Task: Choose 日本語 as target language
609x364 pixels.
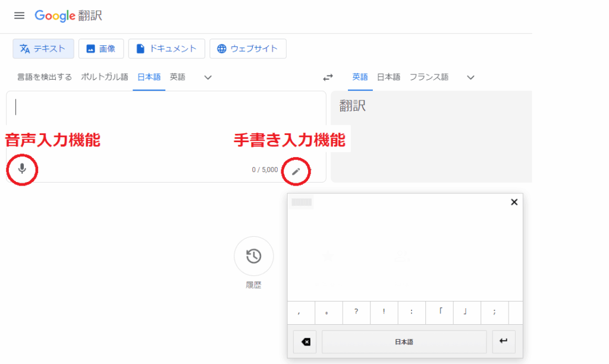Action: click(388, 77)
